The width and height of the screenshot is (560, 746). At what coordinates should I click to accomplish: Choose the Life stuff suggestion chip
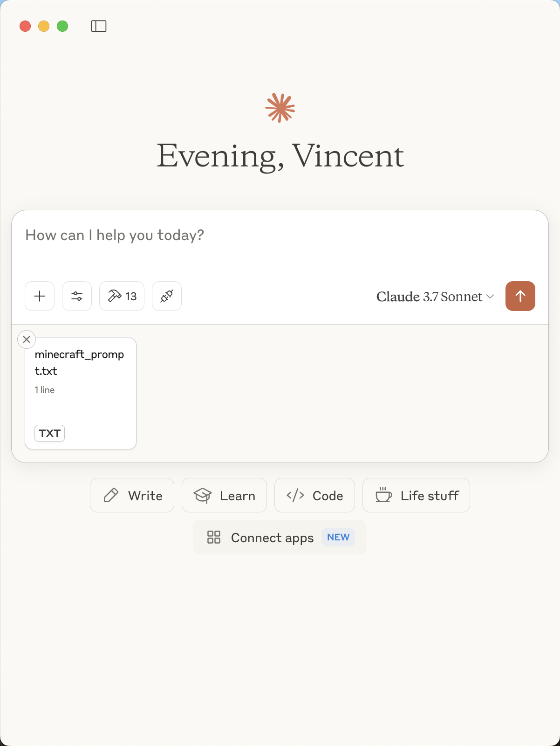click(x=416, y=495)
